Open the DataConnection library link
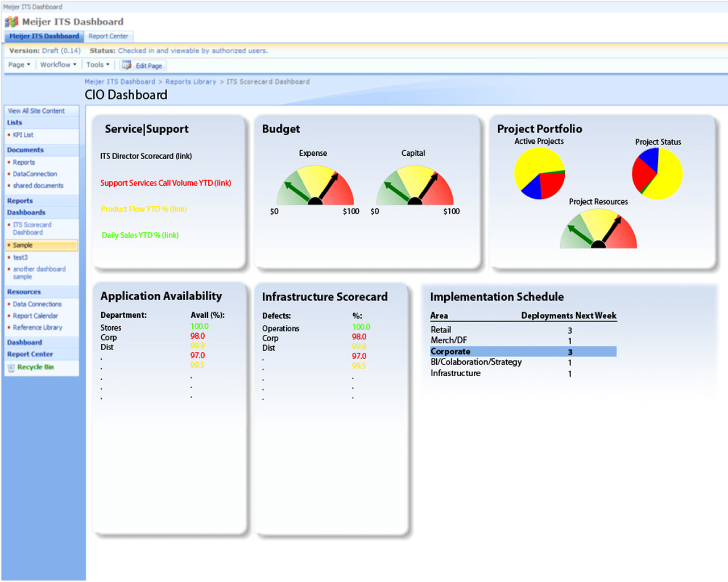The width and height of the screenshot is (728, 582). pos(35,174)
